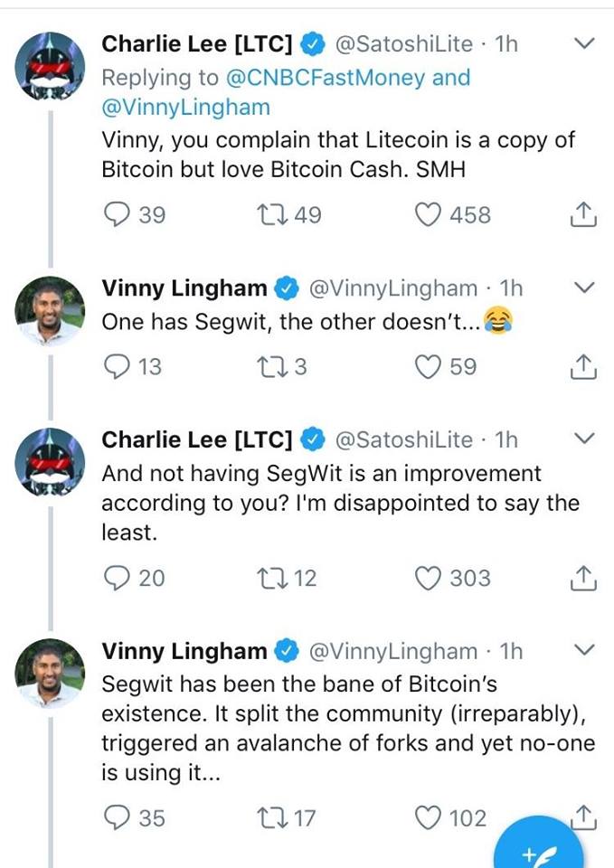Viewport: 614px width, 868px height.
Task: View Vinny Lingham's profile picture in last tweet
Action: click(x=50, y=672)
